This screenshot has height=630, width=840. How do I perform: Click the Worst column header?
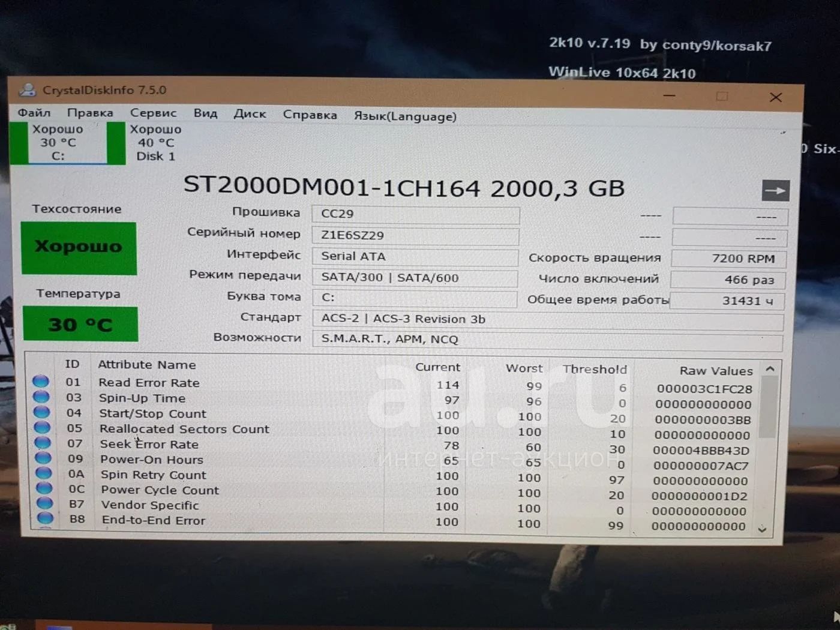(x=524, y=368)
